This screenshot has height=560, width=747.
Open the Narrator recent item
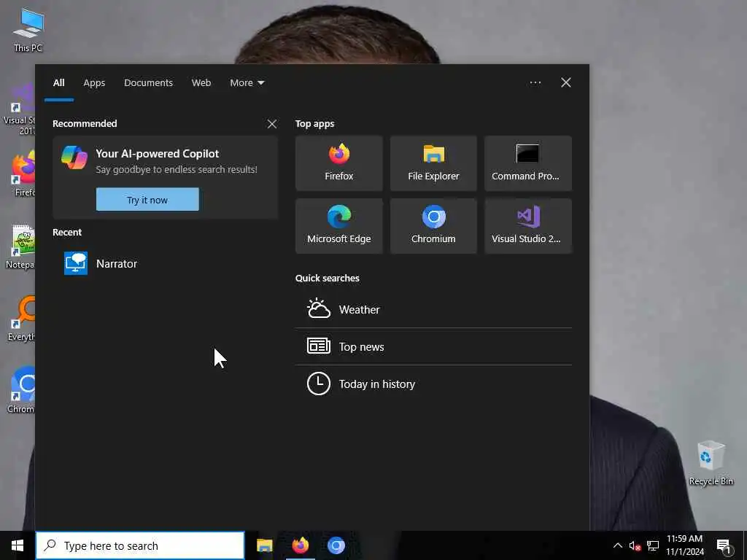tap(165, 263)
